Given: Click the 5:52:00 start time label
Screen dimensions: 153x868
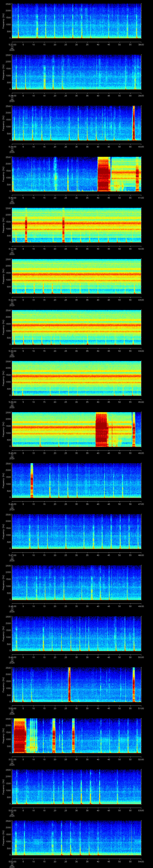Looking at the screenshot, I should pos(12,810).
